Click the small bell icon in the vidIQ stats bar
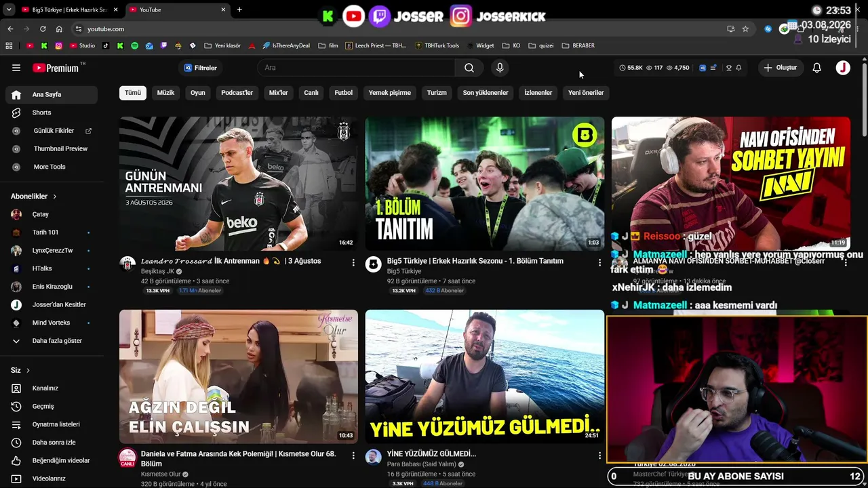 (738, 68)
